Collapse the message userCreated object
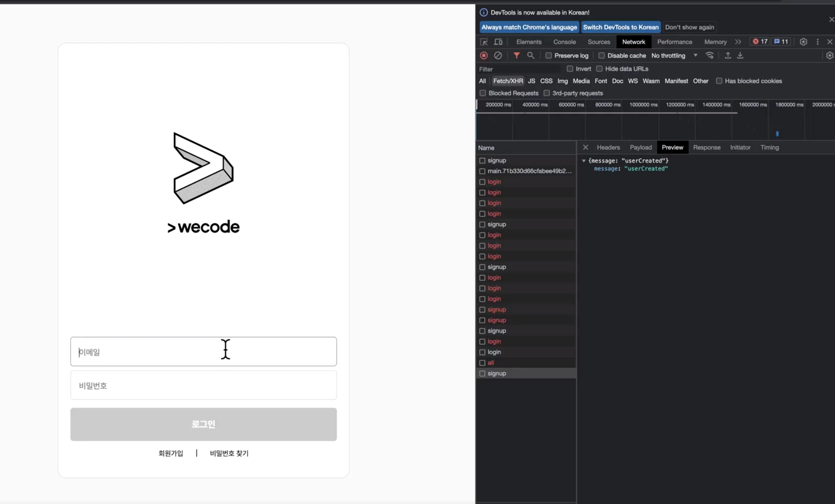 point(584,161)
